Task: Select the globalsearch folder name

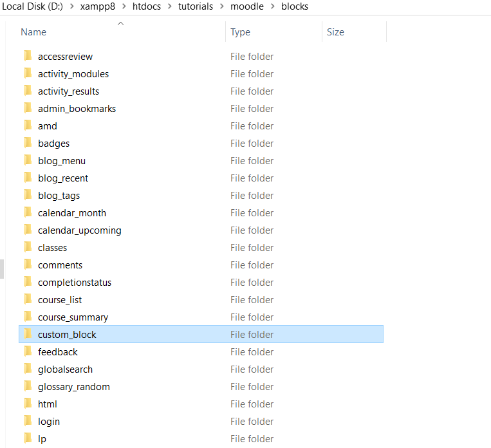Action: (66, 369)
